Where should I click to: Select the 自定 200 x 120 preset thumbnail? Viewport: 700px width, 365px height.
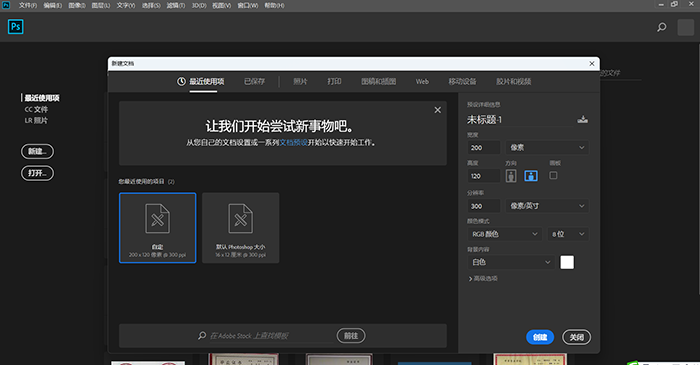coord(158,228)
